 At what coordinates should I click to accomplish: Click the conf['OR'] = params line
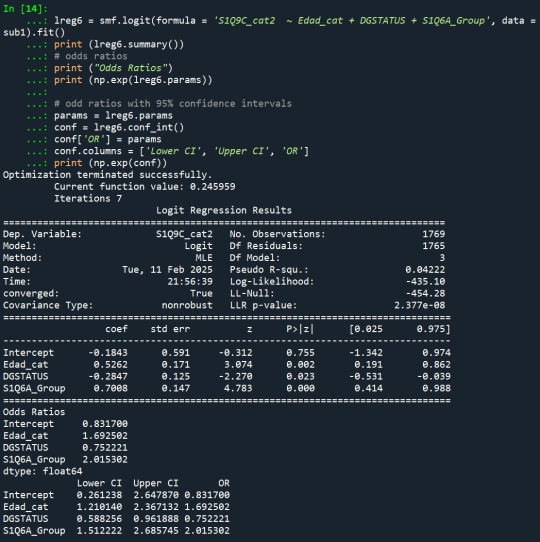click(108, 139)
